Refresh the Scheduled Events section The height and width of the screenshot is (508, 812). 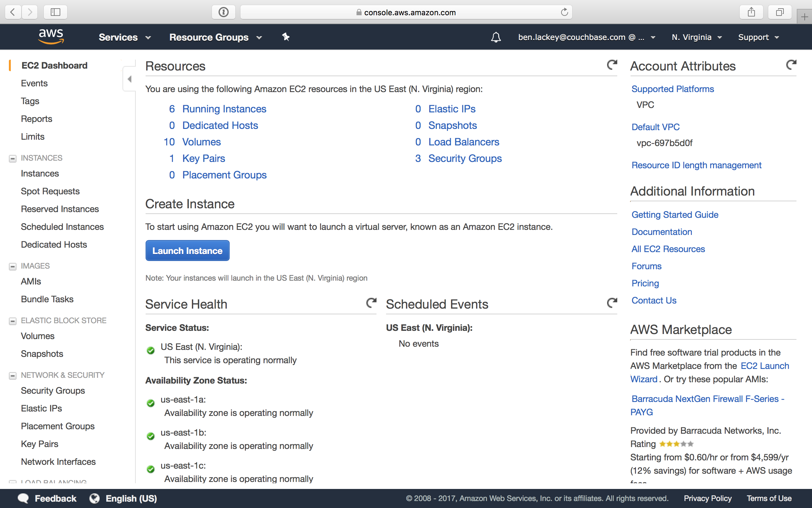tap(612, 303)
